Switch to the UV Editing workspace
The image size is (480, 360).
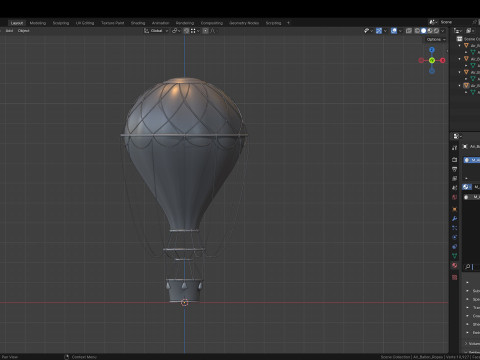tap(85, 23)
